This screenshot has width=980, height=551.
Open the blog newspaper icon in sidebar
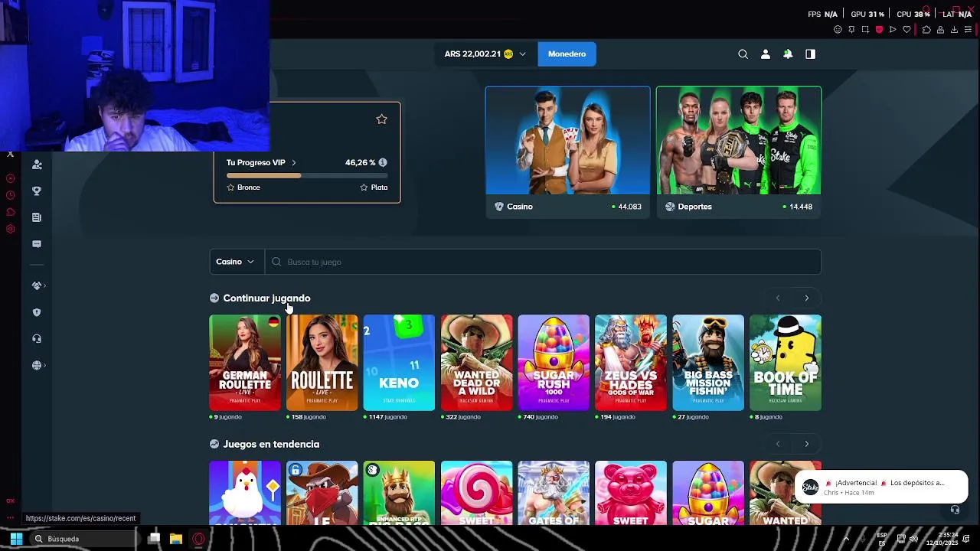coord(37,217)
